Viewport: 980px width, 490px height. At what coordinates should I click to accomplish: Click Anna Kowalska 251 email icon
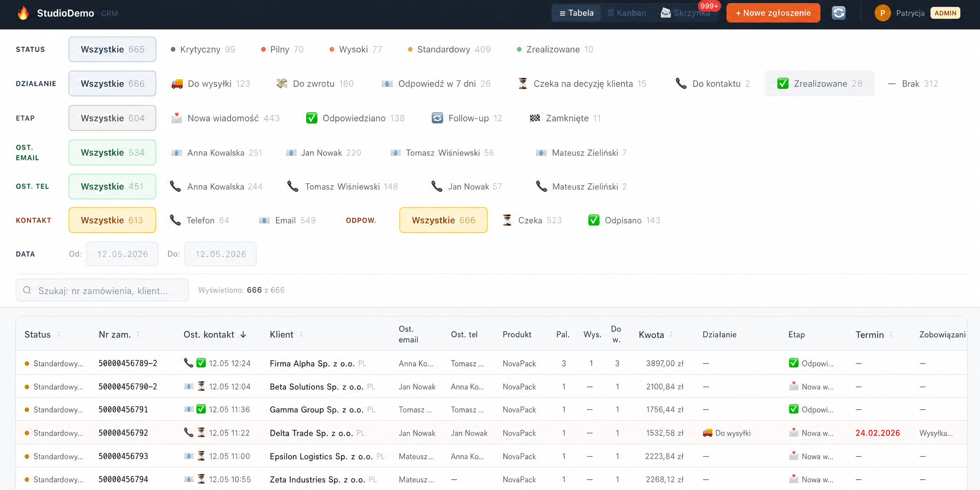[176, 152]
